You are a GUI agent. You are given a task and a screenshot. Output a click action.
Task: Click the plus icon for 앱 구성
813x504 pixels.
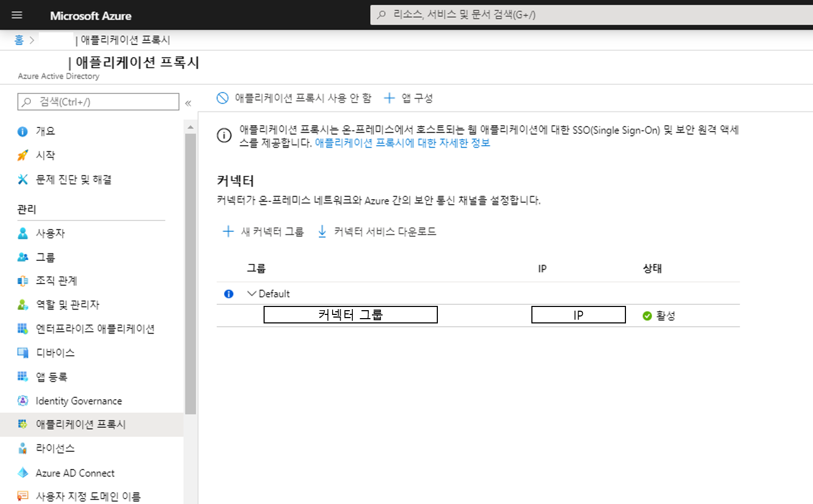click(389, 98)
